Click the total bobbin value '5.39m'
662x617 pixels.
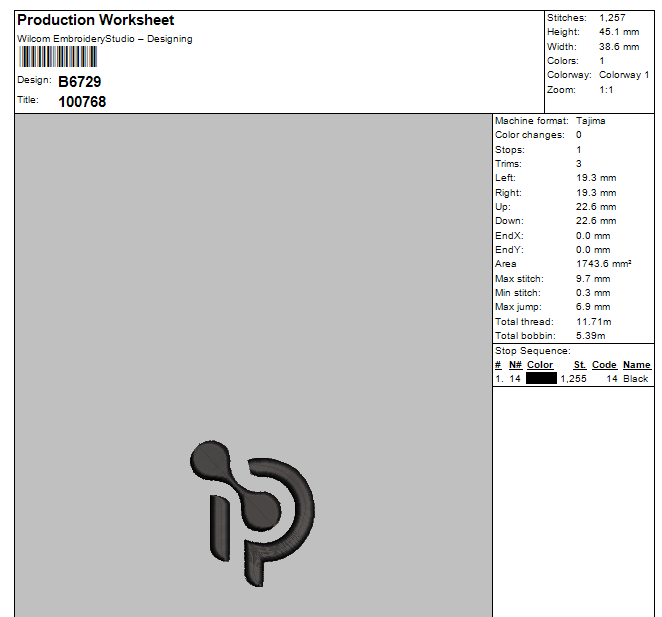[x=591, y=336]
